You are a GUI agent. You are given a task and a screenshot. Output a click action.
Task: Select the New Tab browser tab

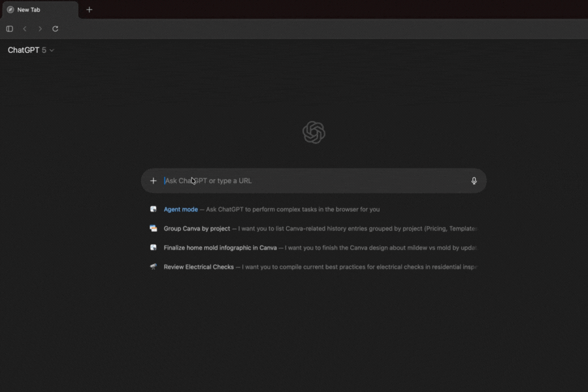click(x=39, y=10)
